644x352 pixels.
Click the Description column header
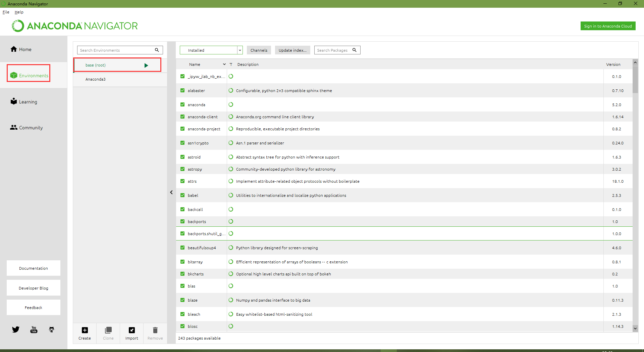point(248,64)
